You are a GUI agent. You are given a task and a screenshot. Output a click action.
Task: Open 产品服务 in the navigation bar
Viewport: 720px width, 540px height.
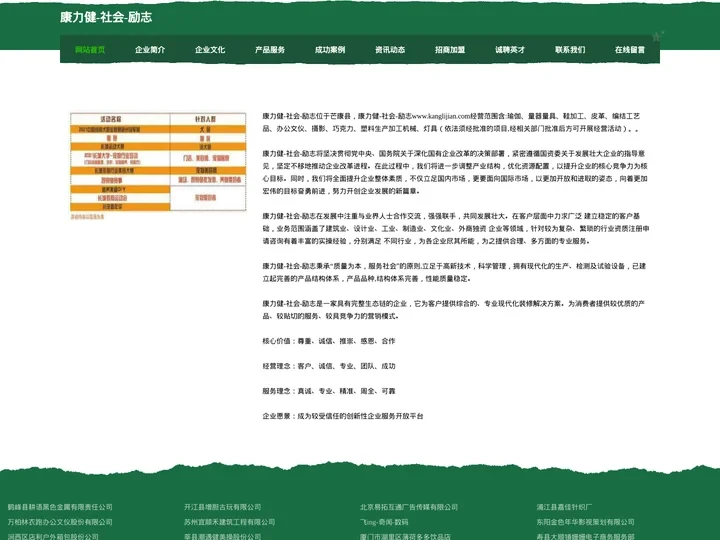[270, 49]
